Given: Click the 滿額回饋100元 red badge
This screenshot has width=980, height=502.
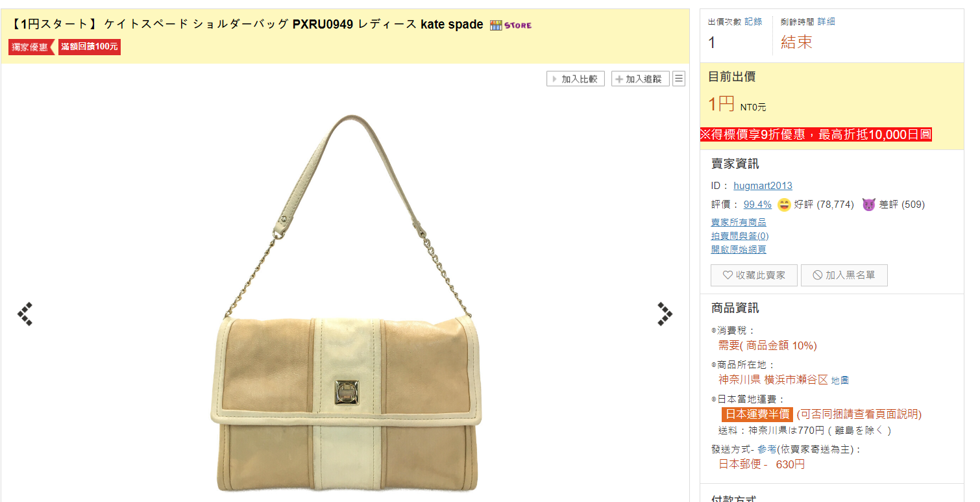Looking at the screenshot, I should (90, 47).
